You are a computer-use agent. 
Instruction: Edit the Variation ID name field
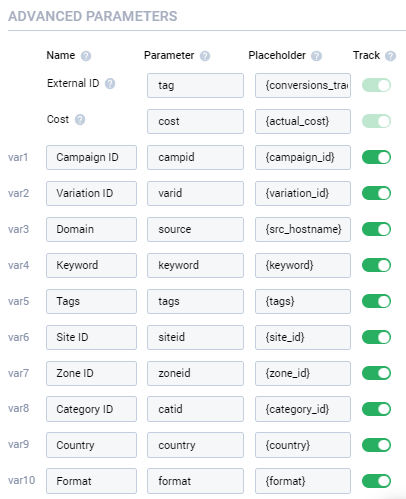tap(91, 193)
